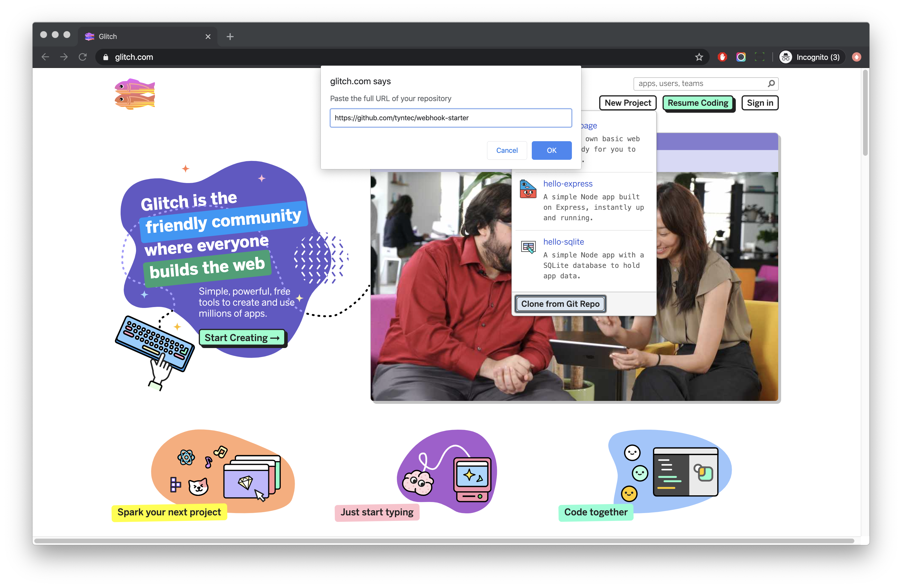The height and width of the screenshot is (588, 902).
Task: Click Clone from Git Repo
Action: (x=560, y=304)
